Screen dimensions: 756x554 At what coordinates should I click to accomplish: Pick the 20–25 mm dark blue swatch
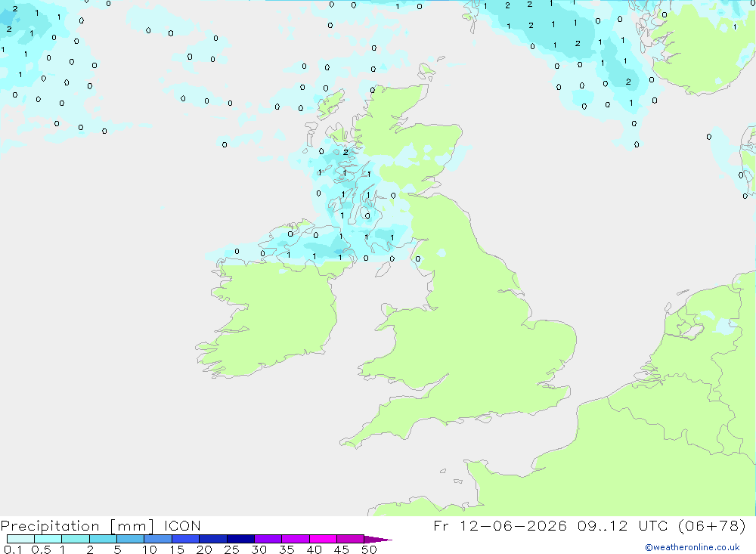(x=212, y=539)
